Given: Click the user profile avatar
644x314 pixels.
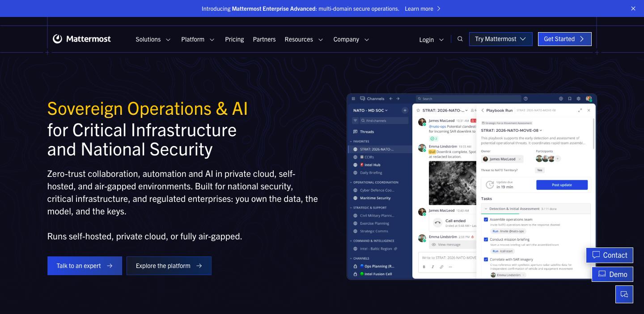Looking at the screenshot, I should pyautogui.click(x=589, y=99).
